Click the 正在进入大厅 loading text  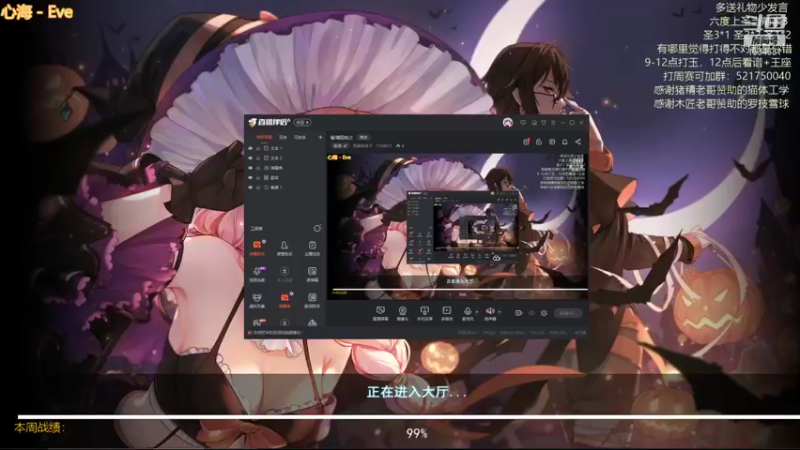tap(417, 392)
